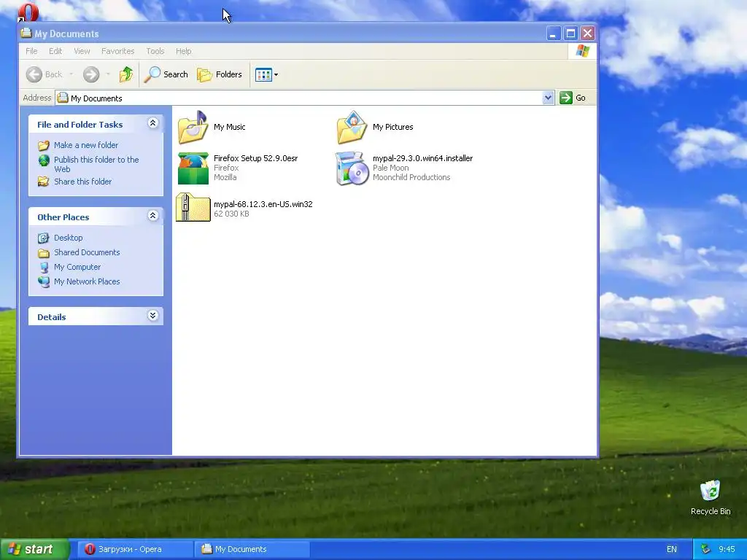This screenshot has width=747, height=560.
Task: Click the Desktop icon in Other Places
Action: [44, 238]
